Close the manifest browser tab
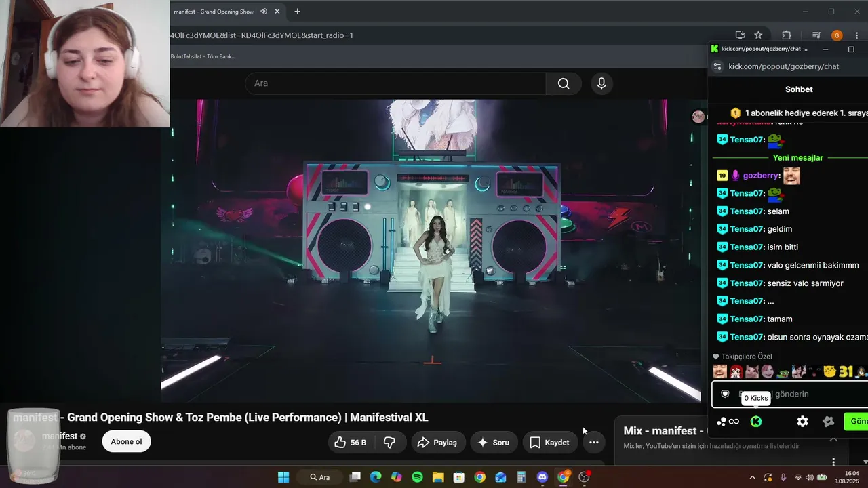Screen dimensions: 868x488 point(277,12)
